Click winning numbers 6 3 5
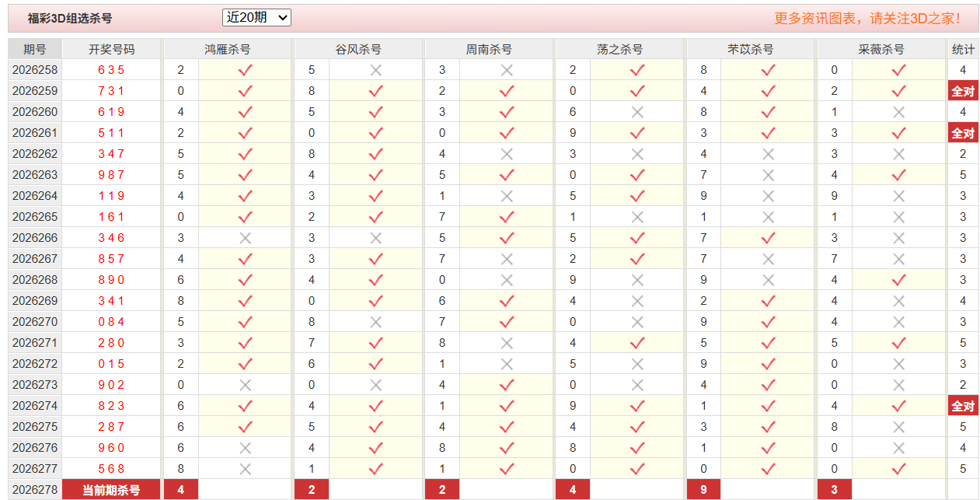Screen dimensions: 980x500 coord(111,70)
